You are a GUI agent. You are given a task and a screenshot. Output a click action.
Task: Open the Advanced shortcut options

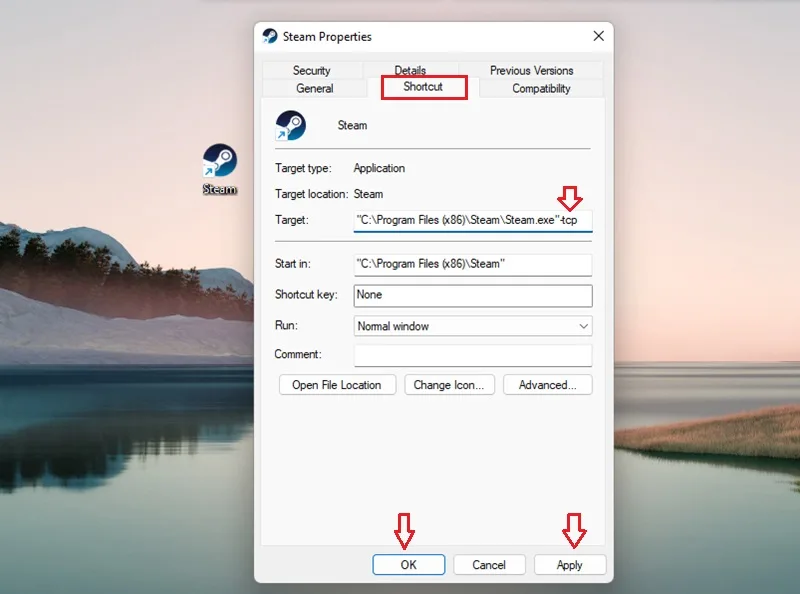pos(547,385)
